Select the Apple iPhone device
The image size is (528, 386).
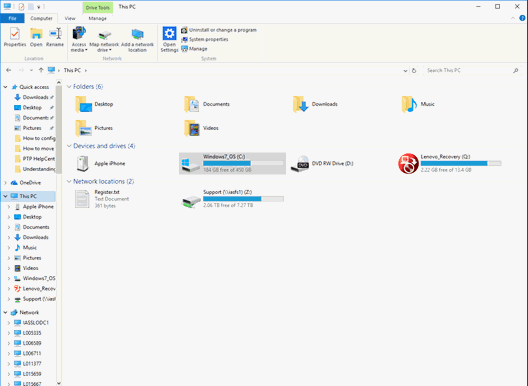click(100, 163)
